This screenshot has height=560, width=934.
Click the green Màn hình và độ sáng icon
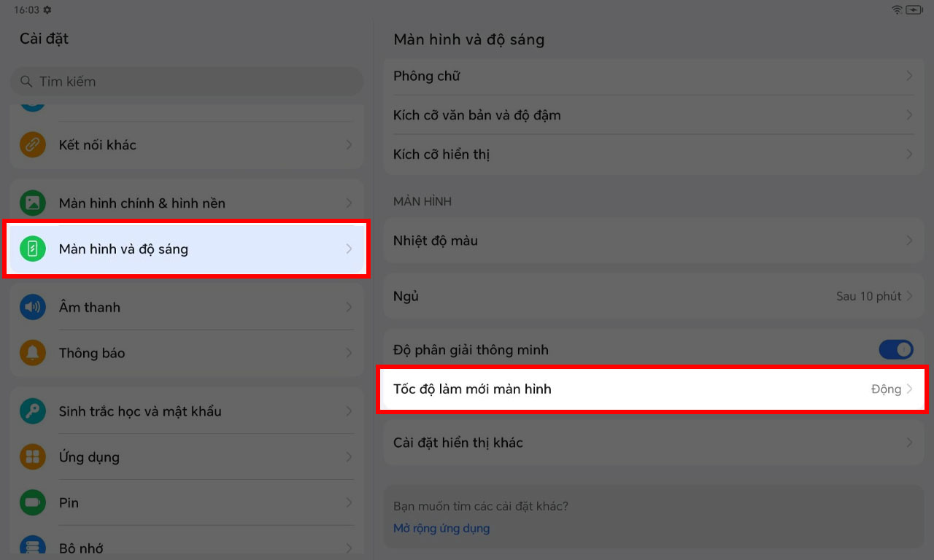pos(32,249)
